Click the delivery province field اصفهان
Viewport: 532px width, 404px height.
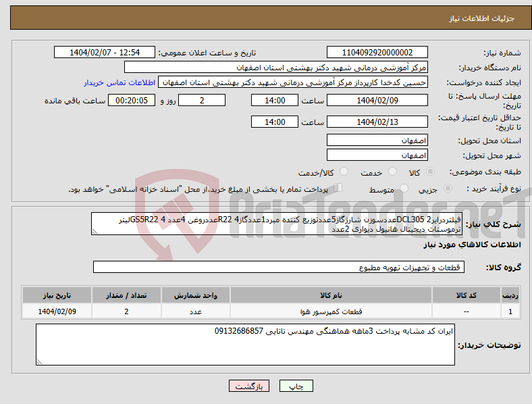pos(377,140)
